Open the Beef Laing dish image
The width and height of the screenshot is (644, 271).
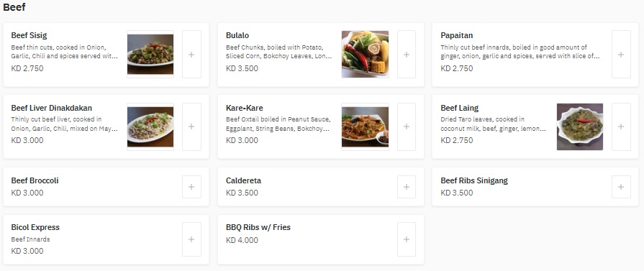point(580,127)
